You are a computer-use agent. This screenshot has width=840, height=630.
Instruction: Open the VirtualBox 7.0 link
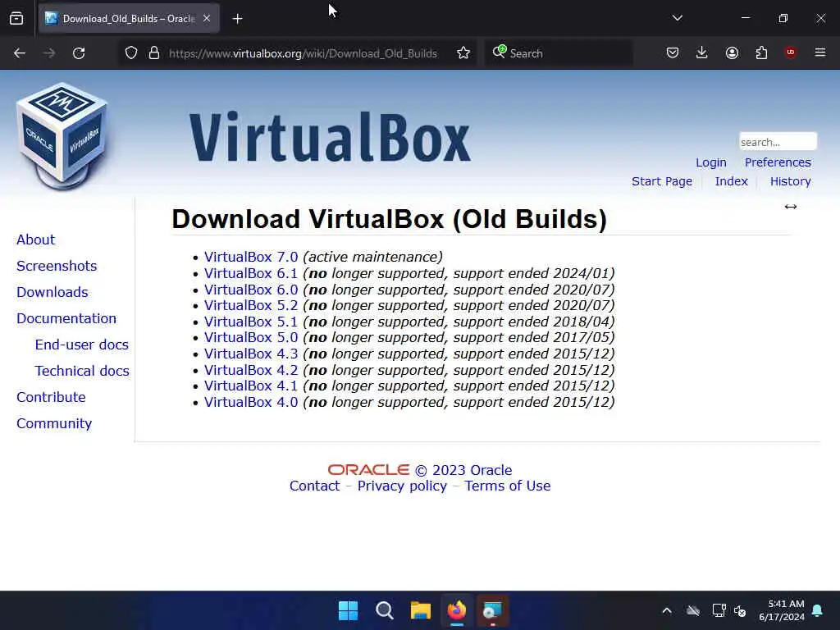251,257
